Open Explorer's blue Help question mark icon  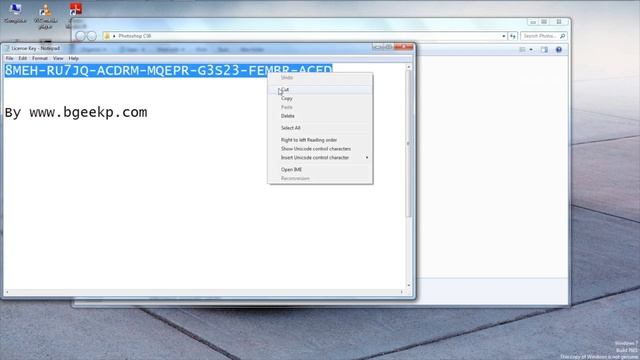[559, 49]
